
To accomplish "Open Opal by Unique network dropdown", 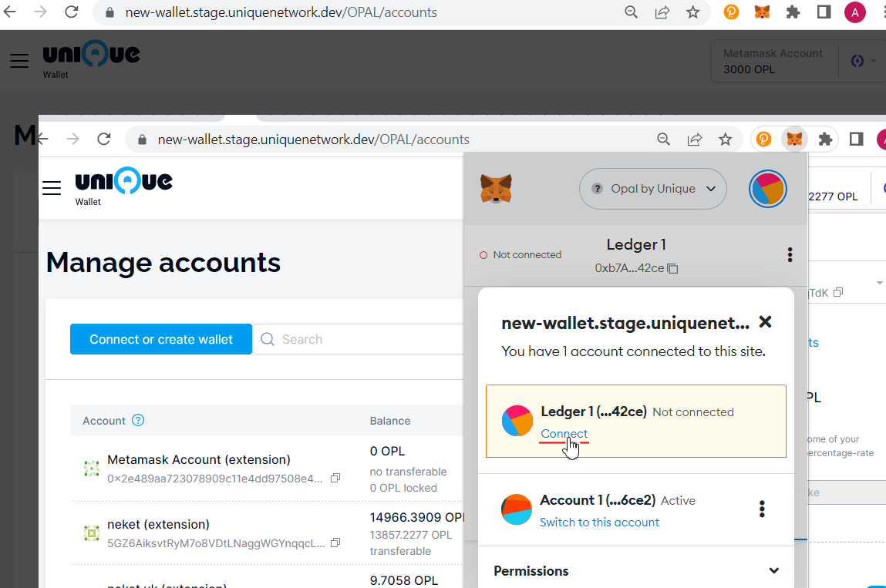I will click(x=652, y=189).
